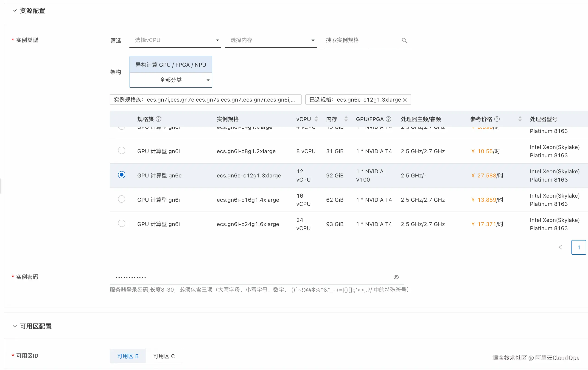Sort the table by the 内存 column arrows
The height and width of the screenshot is (370, 588).
tap(346, 119)
